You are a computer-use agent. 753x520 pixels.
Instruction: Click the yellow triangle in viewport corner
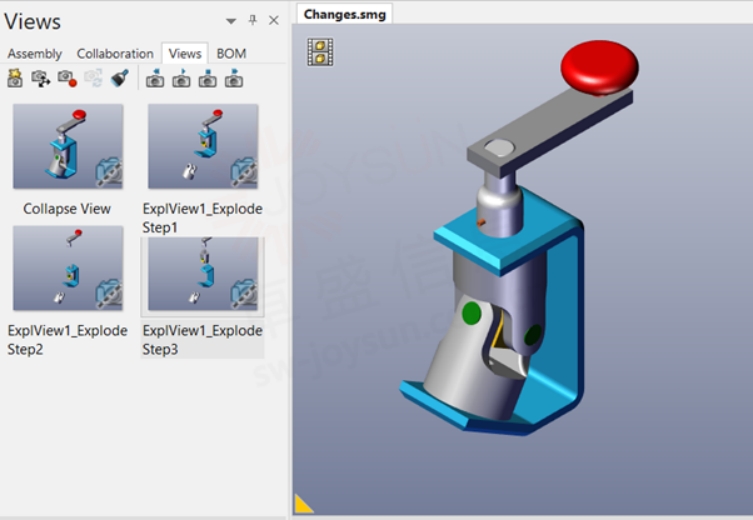pyautogui.click(x=302, y=505)
